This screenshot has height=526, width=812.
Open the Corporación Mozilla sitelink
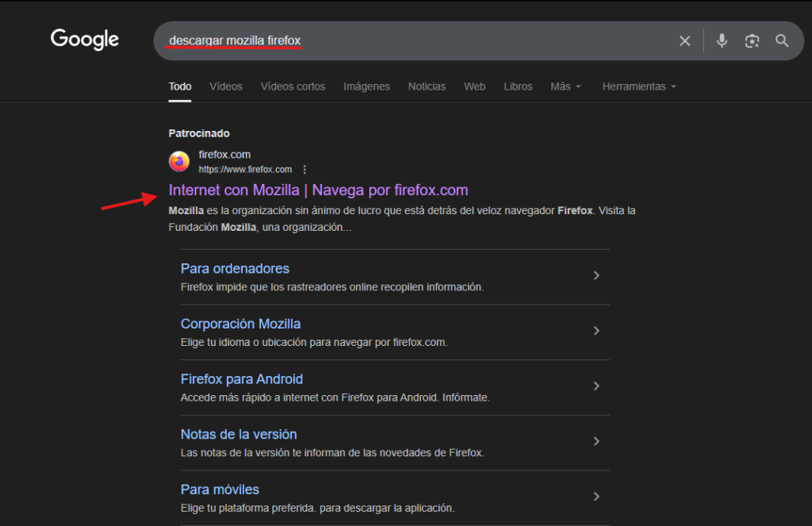240,324
